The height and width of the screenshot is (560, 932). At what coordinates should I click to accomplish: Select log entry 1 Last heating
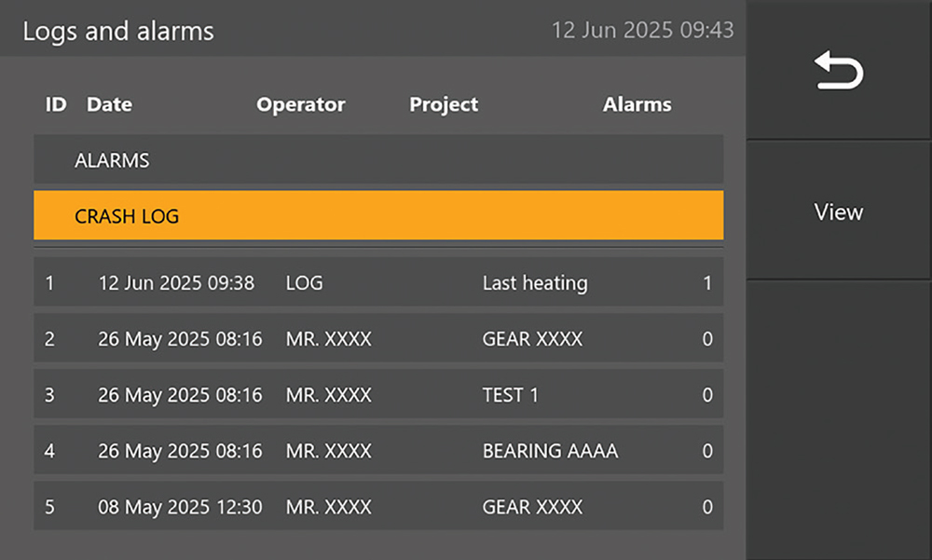378,282
